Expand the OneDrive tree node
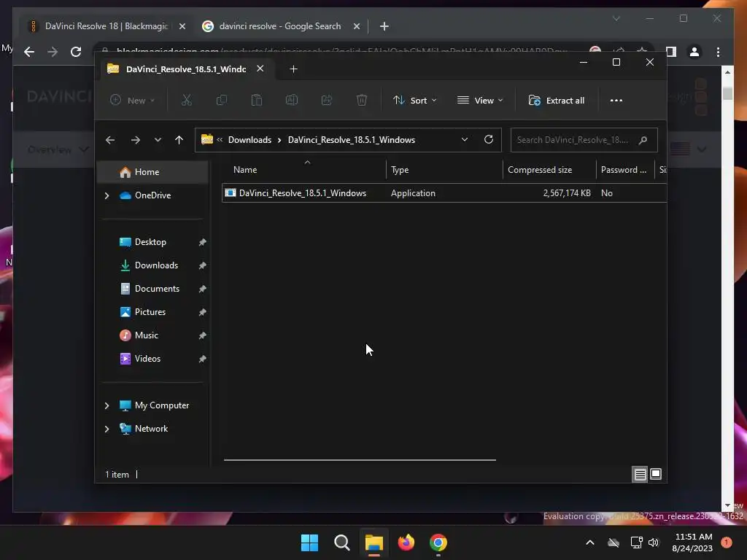This screenshot has height=560, width=747. click(107, 195)
